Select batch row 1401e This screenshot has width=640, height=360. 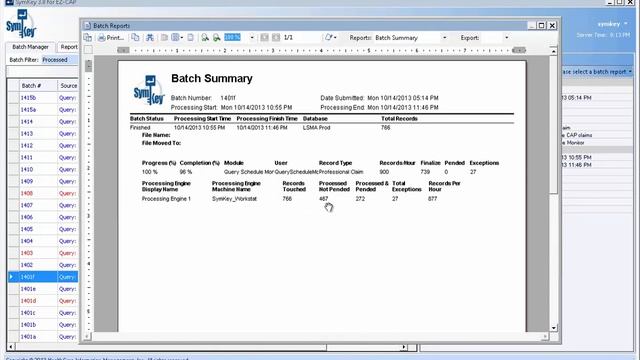click(x=43, y=289)
